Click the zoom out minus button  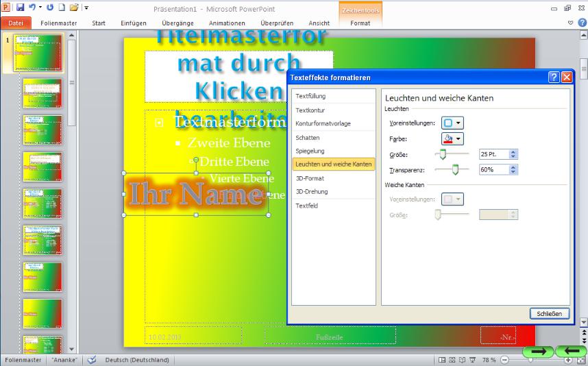[x=505, y=360]
